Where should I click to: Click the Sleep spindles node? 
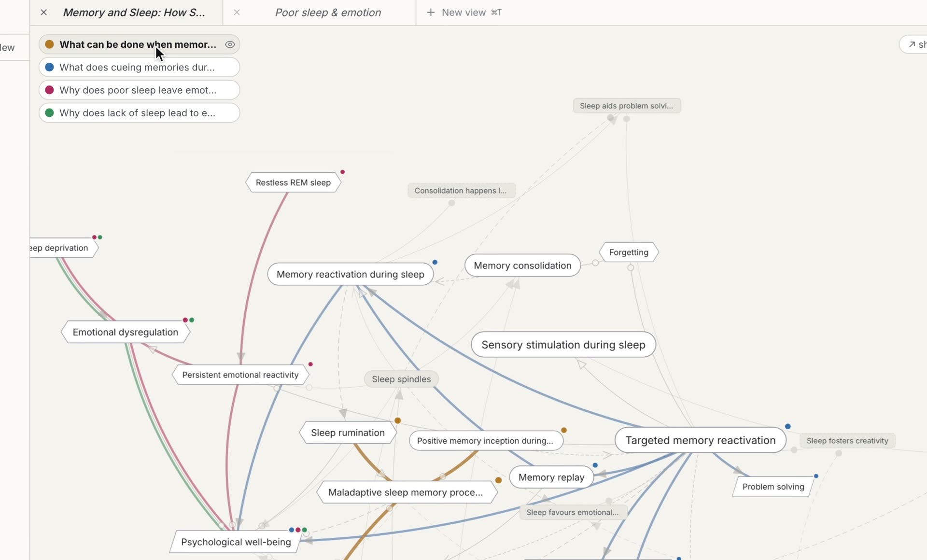point(401,379)
